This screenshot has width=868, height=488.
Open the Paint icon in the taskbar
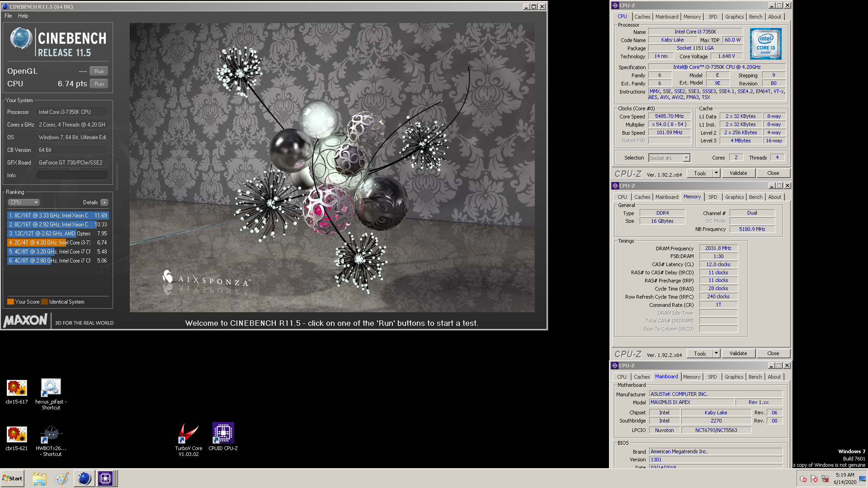click(61, 479)
